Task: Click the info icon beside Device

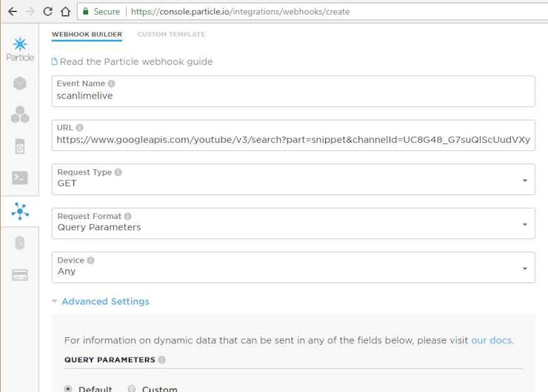Action: [x=90, y=260]
